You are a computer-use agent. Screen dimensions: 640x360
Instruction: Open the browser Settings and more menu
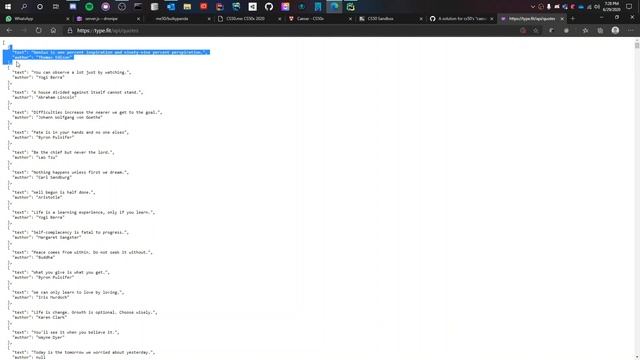[631, 31]
